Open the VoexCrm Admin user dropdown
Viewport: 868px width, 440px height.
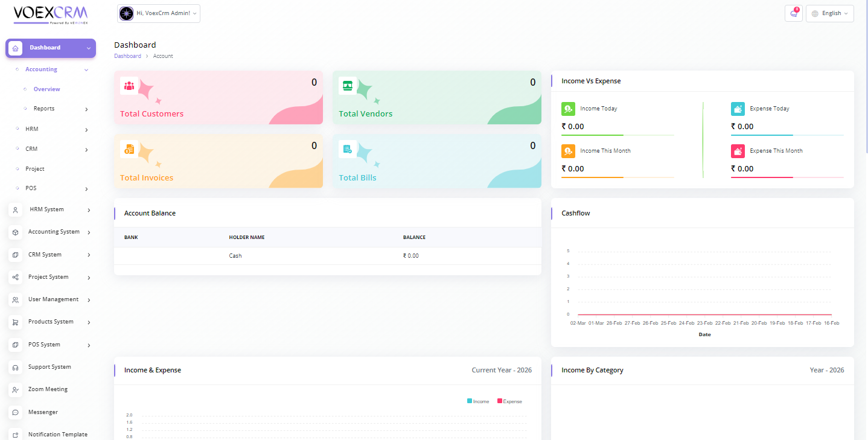pos(159,13)
